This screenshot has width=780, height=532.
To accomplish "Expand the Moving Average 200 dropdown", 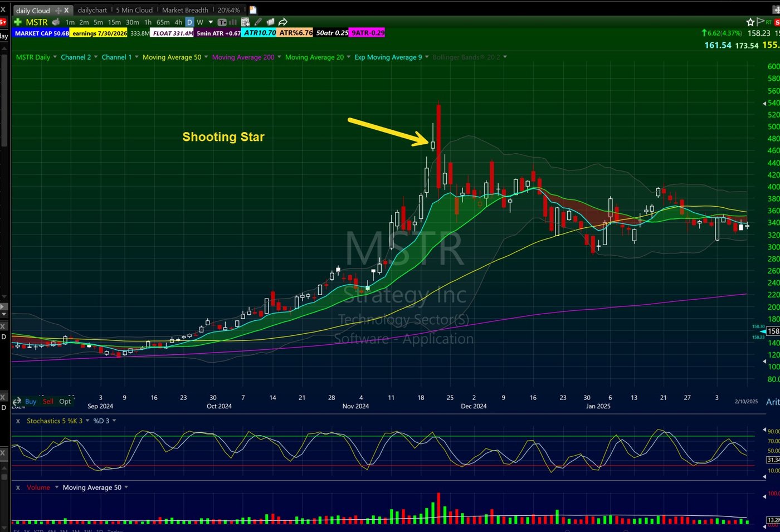I will (x=279, y=57).
